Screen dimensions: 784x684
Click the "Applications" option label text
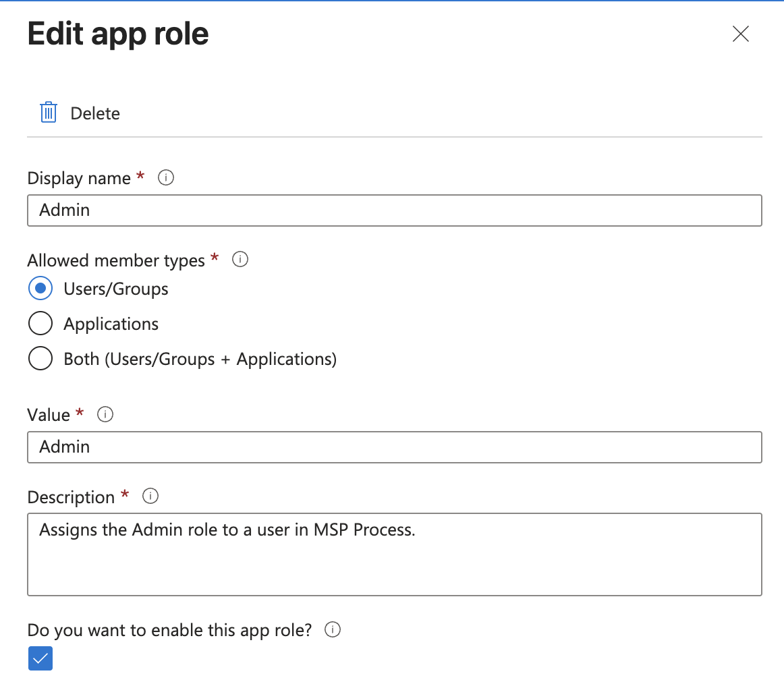point(111,324)
